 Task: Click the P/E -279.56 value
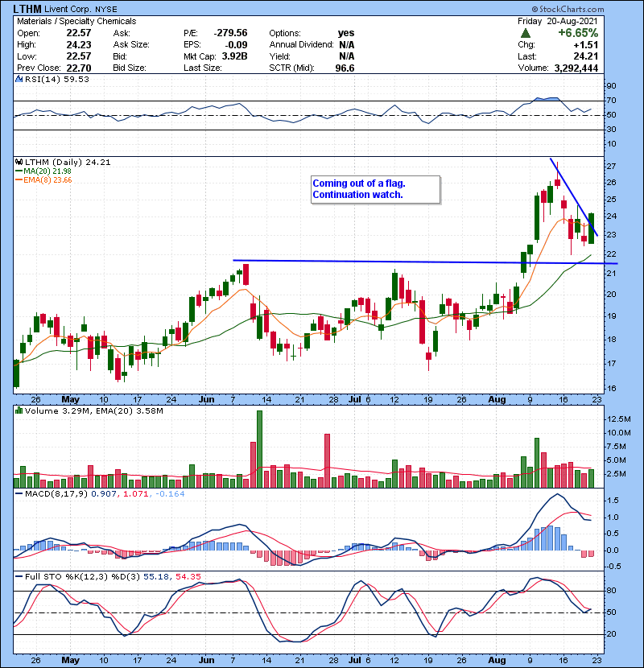click(x=230, y=33)
